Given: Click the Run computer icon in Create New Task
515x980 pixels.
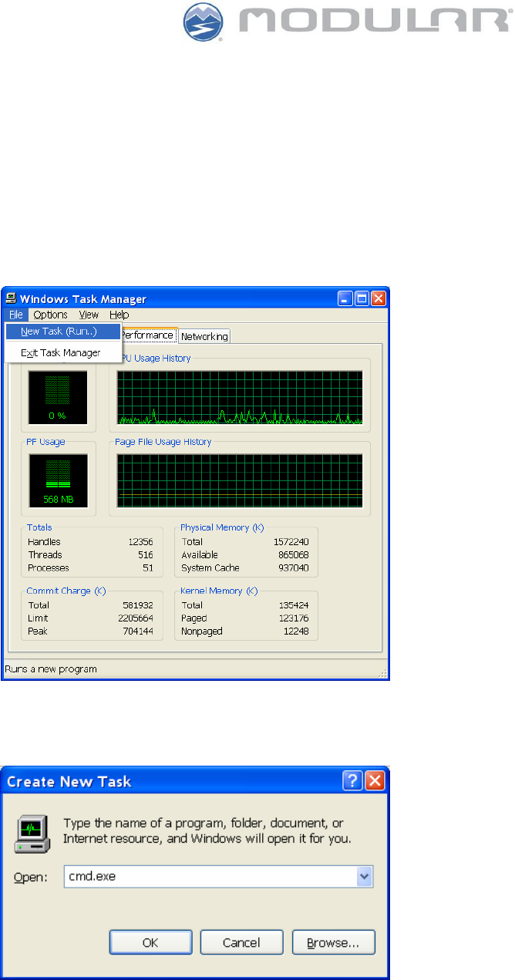Looking at the screenshot, I should pyautogui.click(x=31, y=834).
